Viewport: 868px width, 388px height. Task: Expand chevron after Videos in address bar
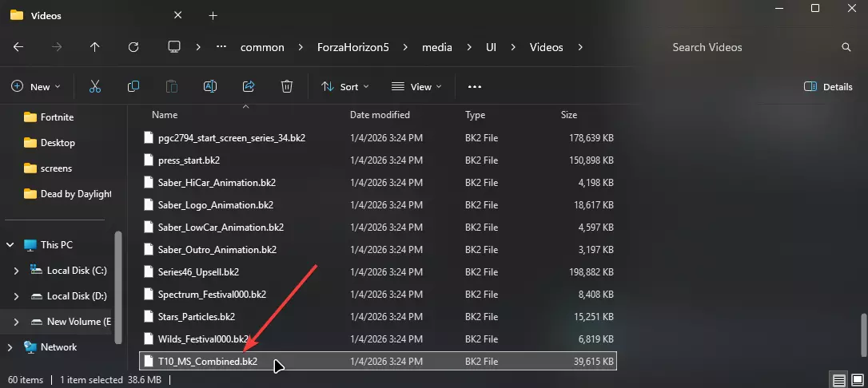(580, 47)
